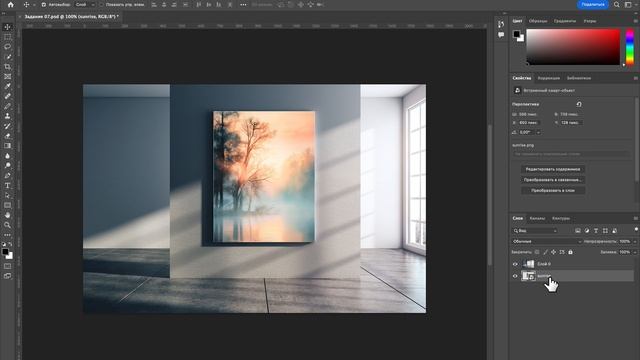
Task: Reset the transform in Properties panel
Action: pyautogui.click(x=579, y=104)
